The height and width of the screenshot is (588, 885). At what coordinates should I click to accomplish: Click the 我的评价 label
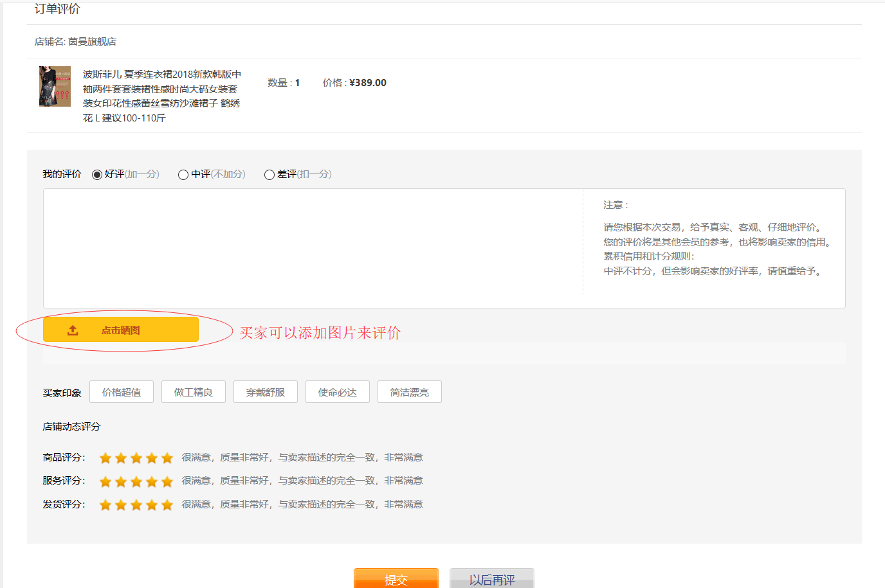point(62,174)
